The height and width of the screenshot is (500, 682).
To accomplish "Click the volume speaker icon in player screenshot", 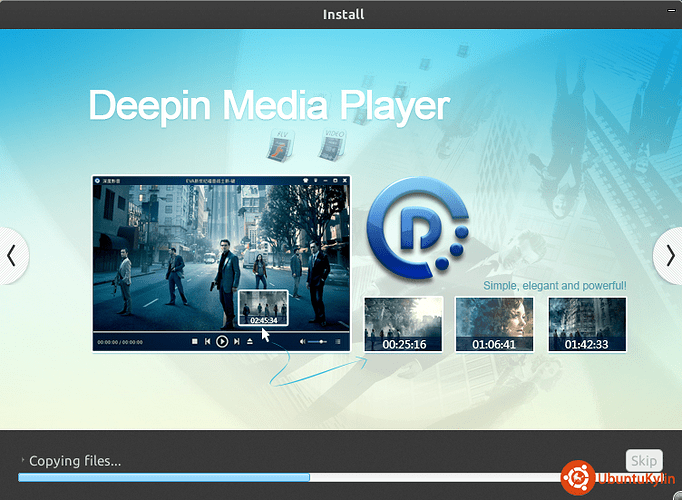I will (x=302, y=342).
